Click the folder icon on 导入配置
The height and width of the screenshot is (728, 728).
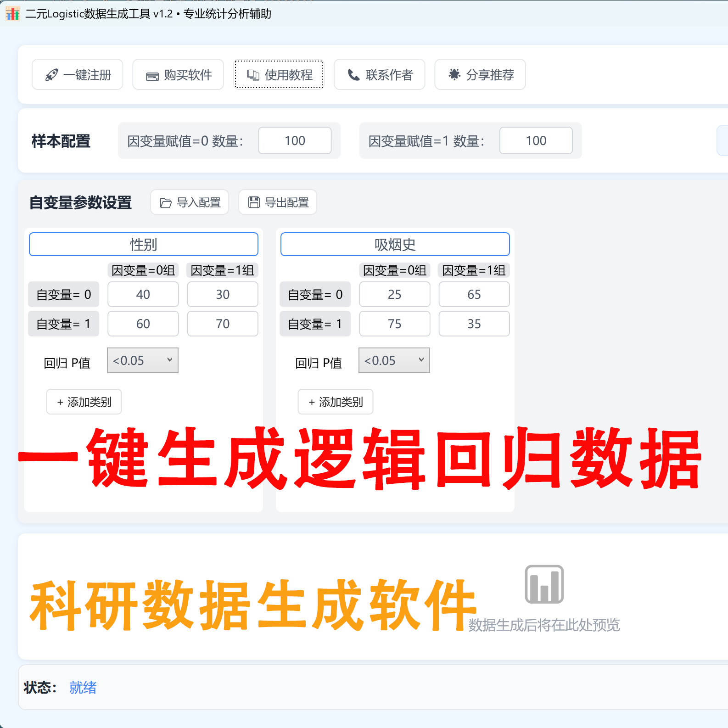[166, 203]
